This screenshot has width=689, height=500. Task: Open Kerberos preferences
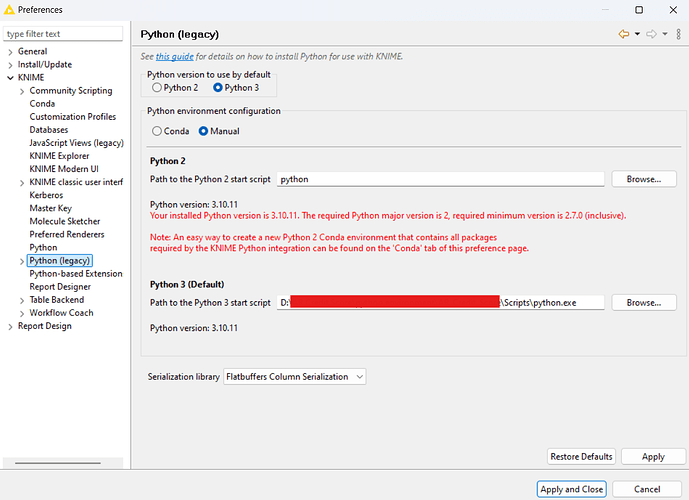pos(46,195)
